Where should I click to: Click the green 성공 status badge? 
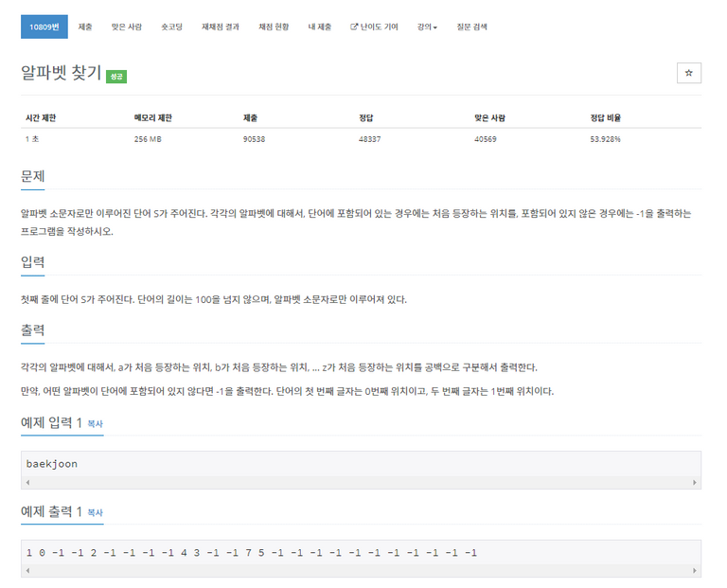point(116,77)
